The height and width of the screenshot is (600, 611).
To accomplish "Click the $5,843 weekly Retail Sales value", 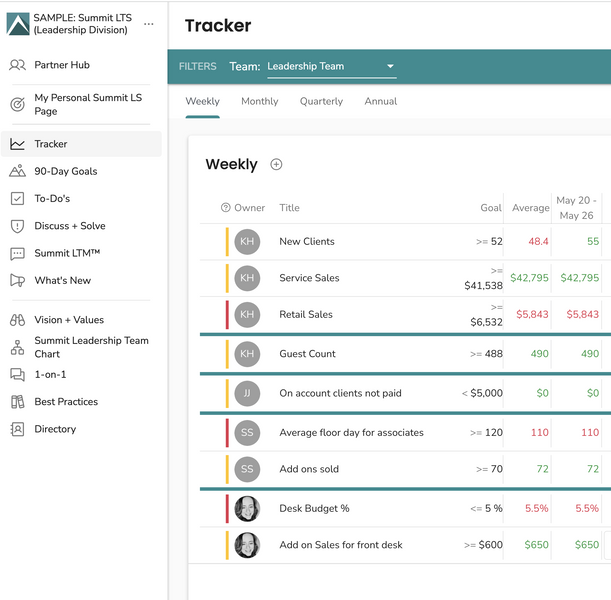I will pyautogui.click(x=583, y=314).
